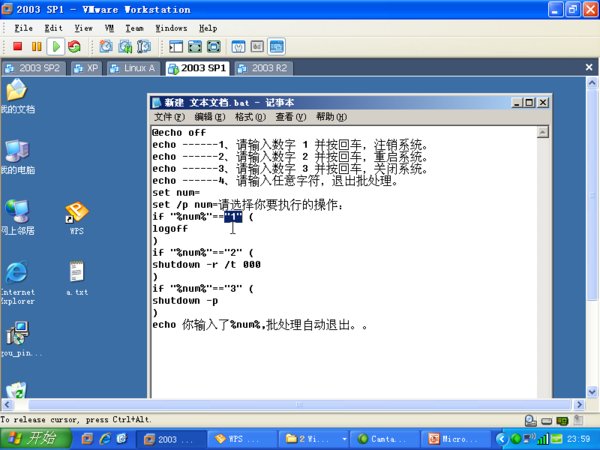Viewport: 600px width, 450px height.
Task: Click horizontal scrollbar right arrow
Action: [579, 404]
